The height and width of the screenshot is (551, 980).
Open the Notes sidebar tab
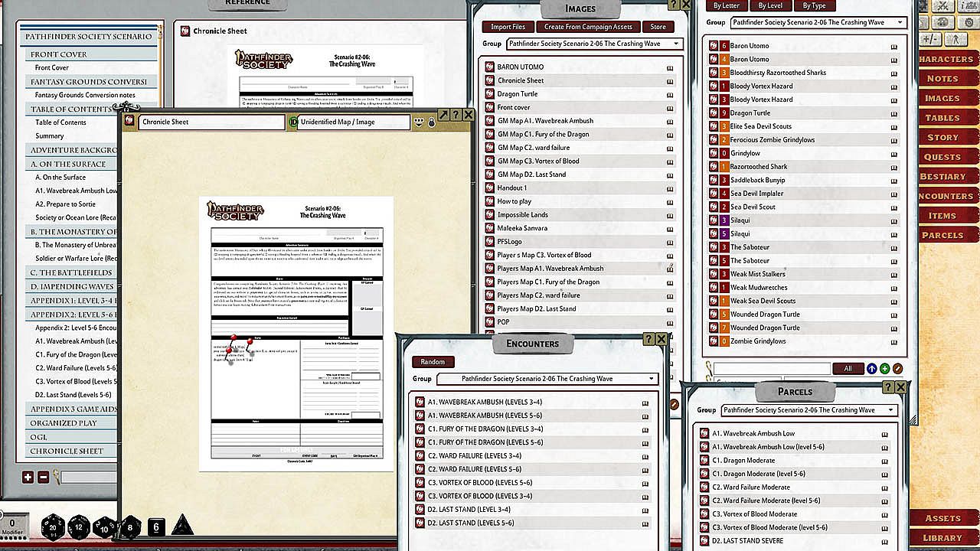(x=942, y=79)
